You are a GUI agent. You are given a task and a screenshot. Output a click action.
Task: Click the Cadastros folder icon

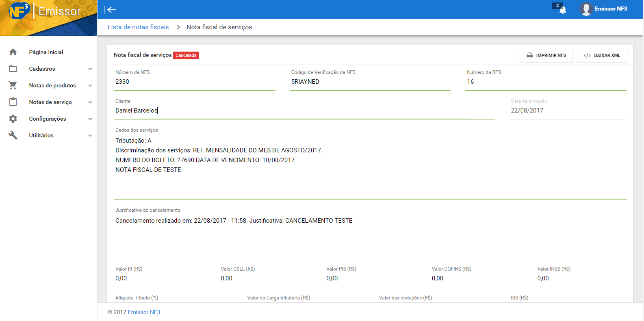(x=13, y=69)
